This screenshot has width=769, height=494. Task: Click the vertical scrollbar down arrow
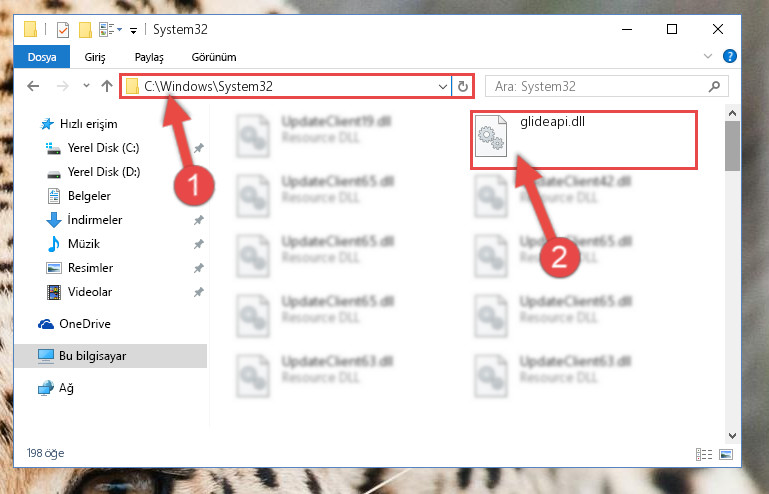732,436
